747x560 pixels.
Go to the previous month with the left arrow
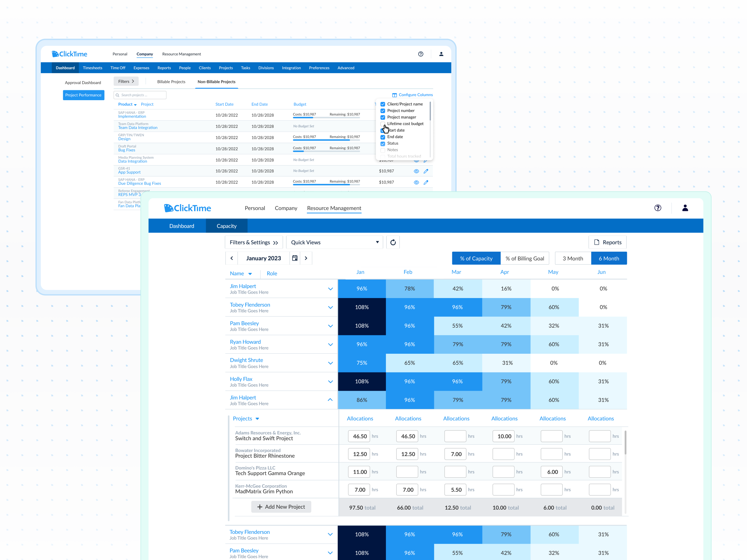(x=232, y=258)
